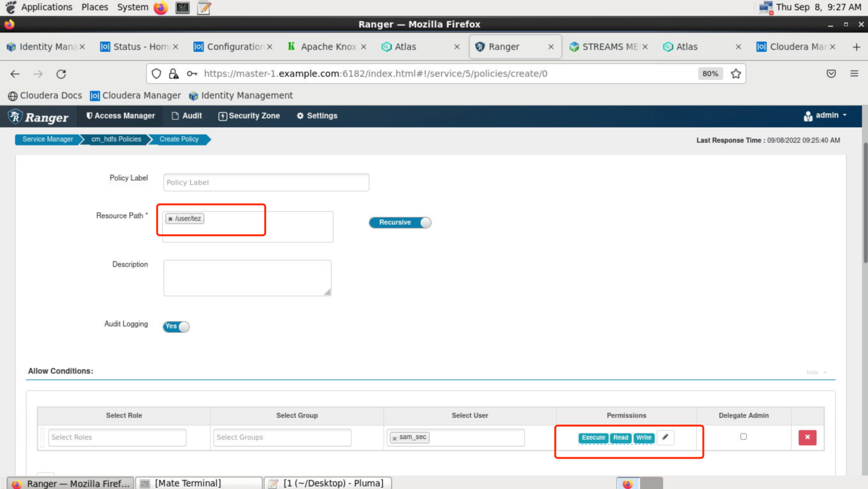868x489 pixels.
Task: Click the Policy Label input field
Action: point(266,182)
